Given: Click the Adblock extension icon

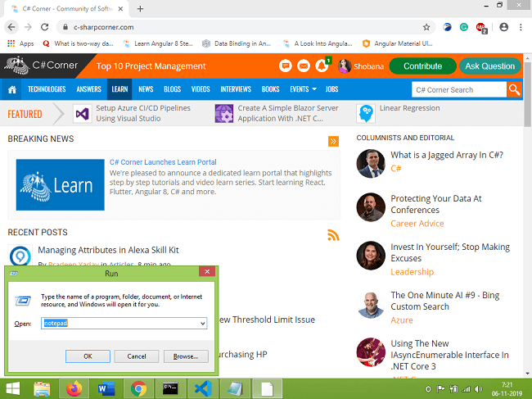Looking at the screenshot, I should (481, 28).
